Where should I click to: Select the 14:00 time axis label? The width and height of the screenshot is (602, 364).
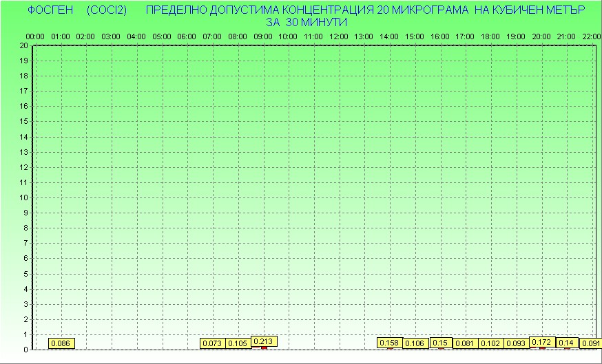click(x=388, y=36)
